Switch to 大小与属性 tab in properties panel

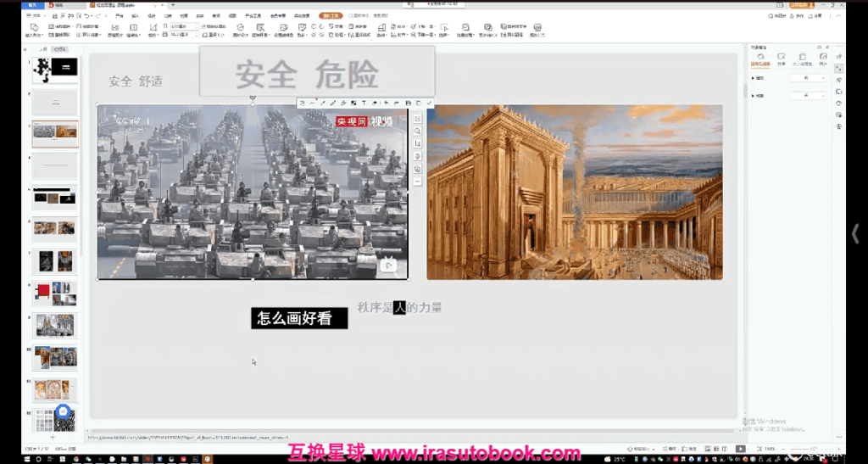point(802,59)
